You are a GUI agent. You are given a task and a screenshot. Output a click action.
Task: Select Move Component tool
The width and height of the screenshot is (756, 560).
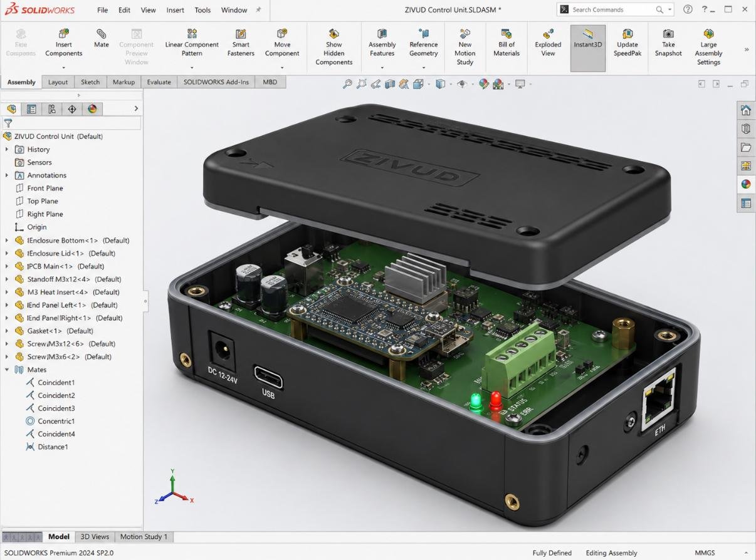[282, 43]
